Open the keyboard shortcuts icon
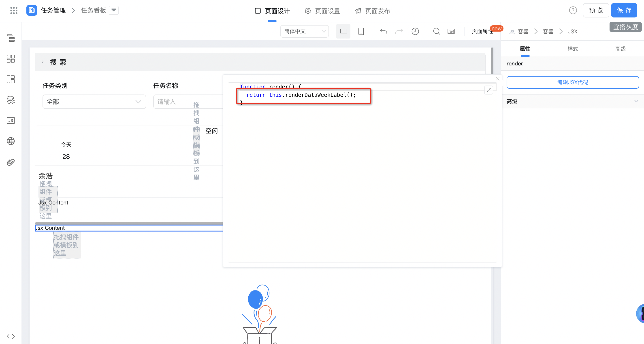This screenshot has height=344, width=644. point(451,31)
